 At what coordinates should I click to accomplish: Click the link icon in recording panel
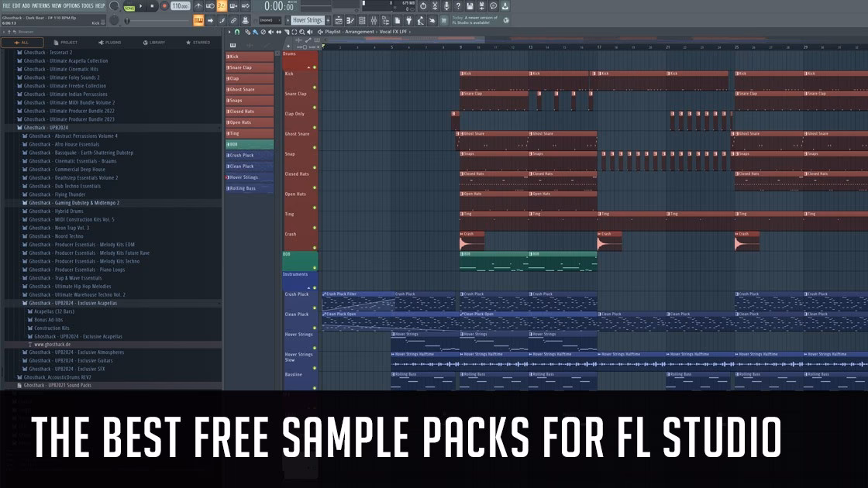tap(233, 20)
